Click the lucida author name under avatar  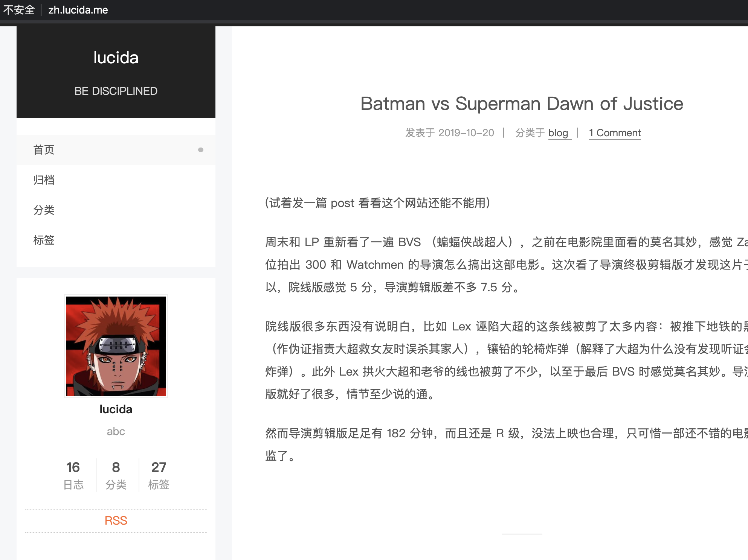[116, 409]
